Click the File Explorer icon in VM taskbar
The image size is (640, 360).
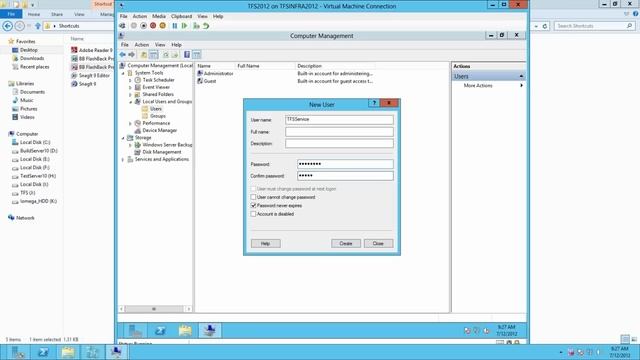click(185, 331)
